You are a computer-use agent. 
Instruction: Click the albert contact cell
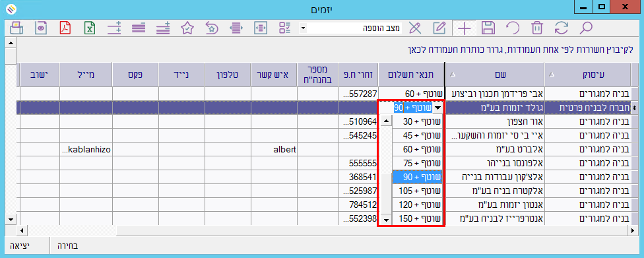coord(274,150)
